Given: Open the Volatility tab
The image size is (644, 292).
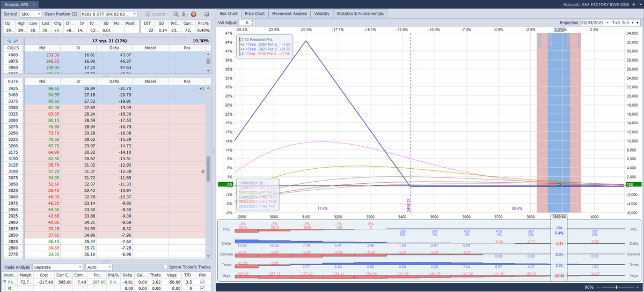Looking at the screenshot, I should pos(321,13).
